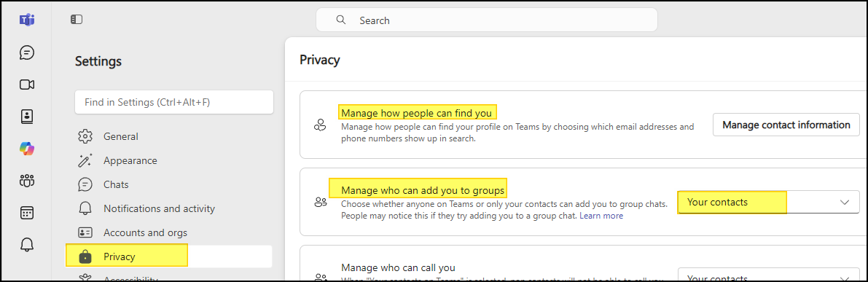The height and width of the screenshot is (282, 868).
Task: Launch Copilot from the left rail
Action: [26, 148]
